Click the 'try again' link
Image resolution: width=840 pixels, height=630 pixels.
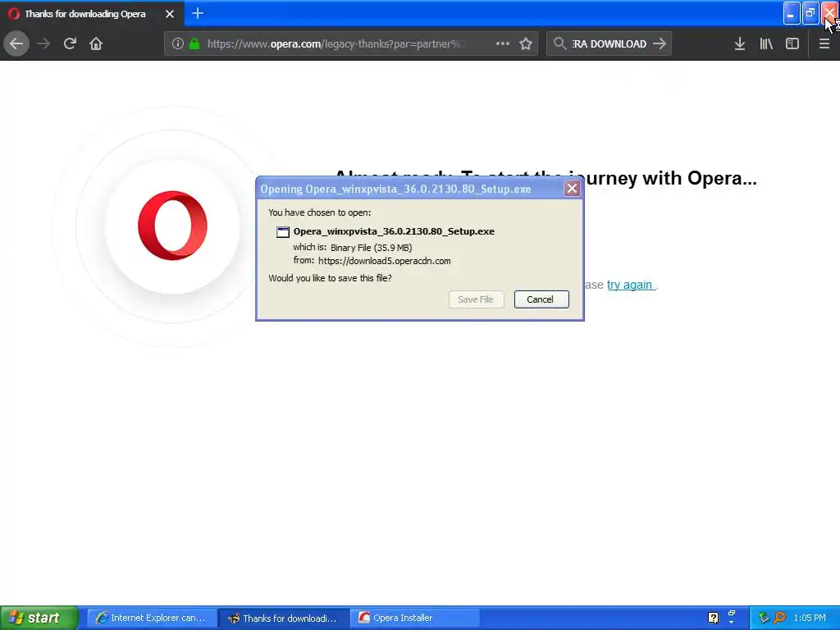click(x=630, y=285)
